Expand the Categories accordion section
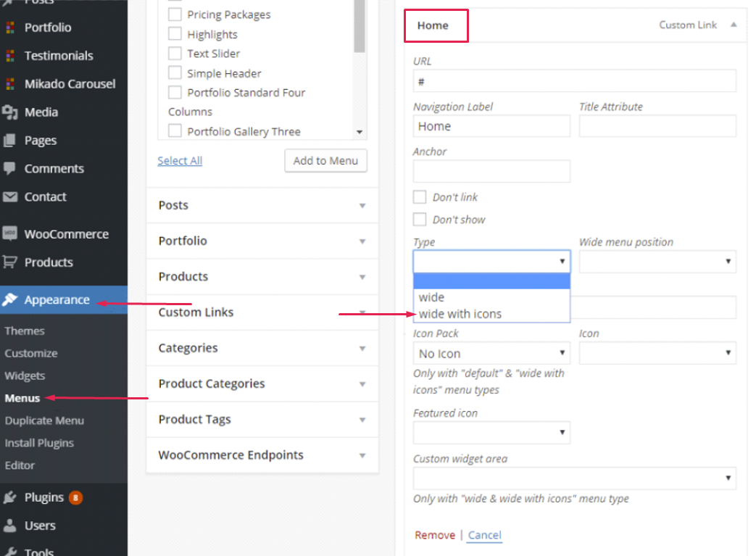This screenshot has width=756, height=556. click(x=262, y=348)
